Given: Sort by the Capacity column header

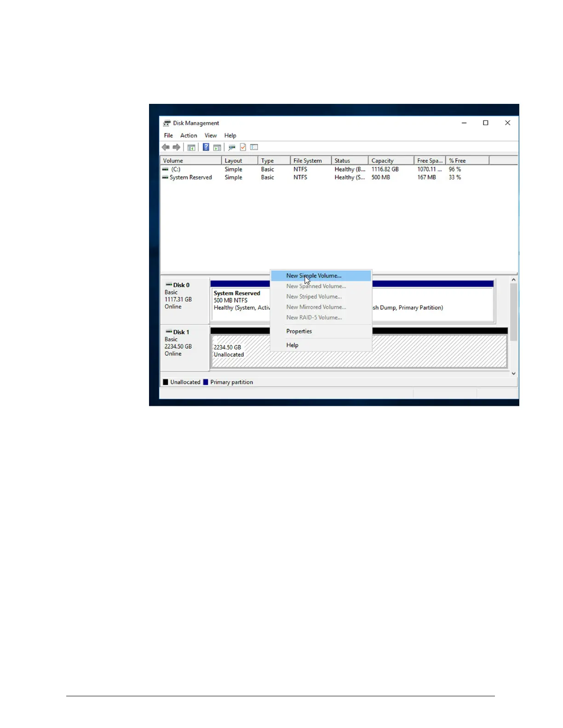Looking at the screenshot, I should 391,160.
